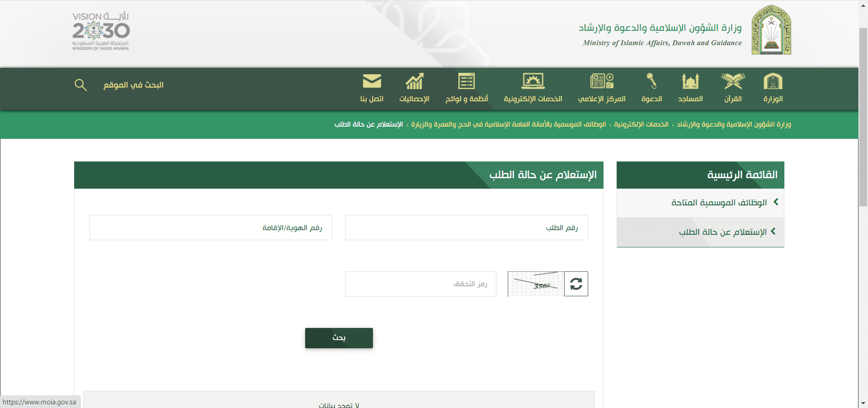Open the Vision 2030 logo link
Image resolution: width=868 pixels, height=408 pixels.
(x=101, y=31)
